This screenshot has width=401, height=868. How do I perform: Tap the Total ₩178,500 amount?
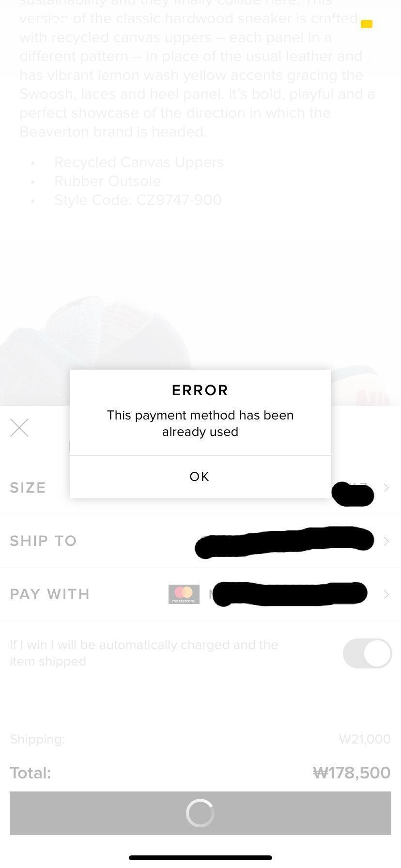352,773
